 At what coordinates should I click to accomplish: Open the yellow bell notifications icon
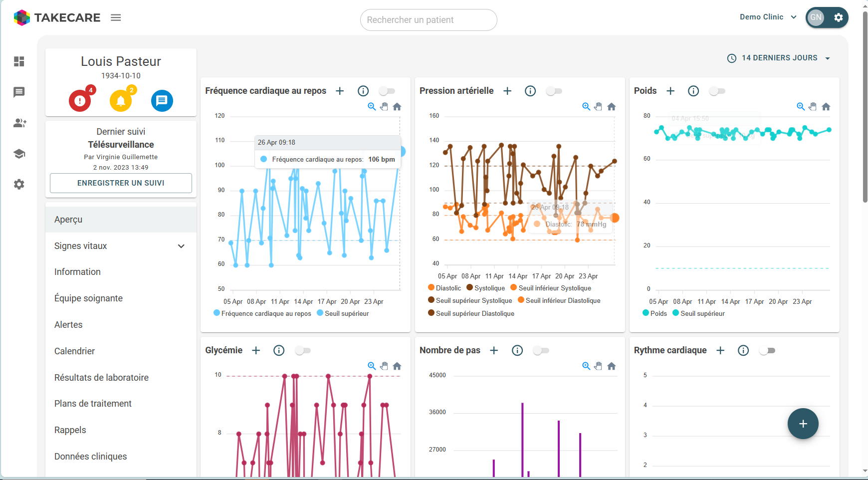(121, 101)
